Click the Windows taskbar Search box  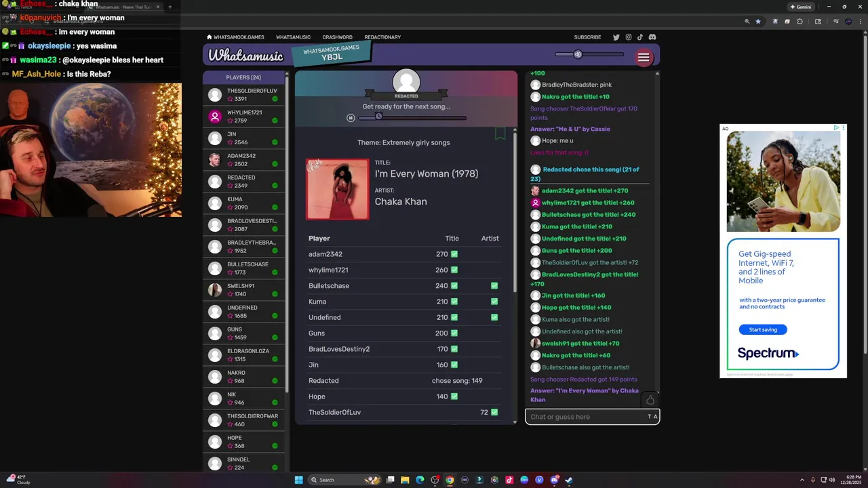pos(344,480)
